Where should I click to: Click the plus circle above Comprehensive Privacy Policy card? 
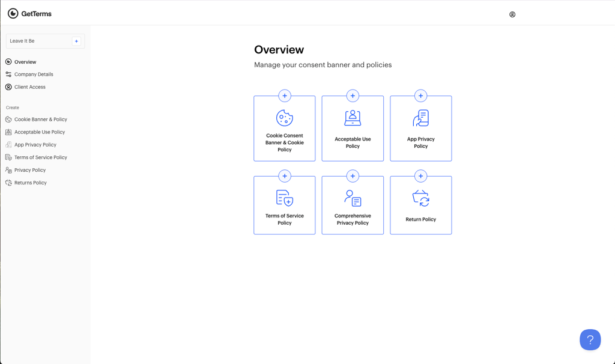coord(353,176)
